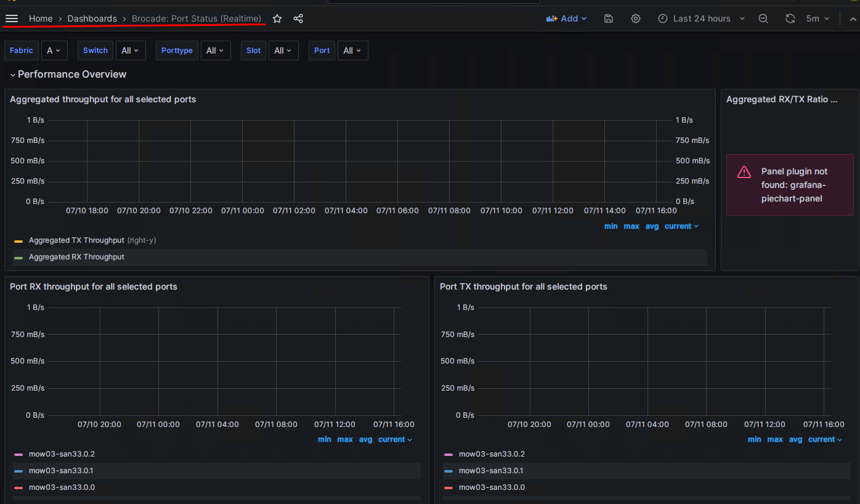Zoom out the time range with the magnifier icon

763,18
